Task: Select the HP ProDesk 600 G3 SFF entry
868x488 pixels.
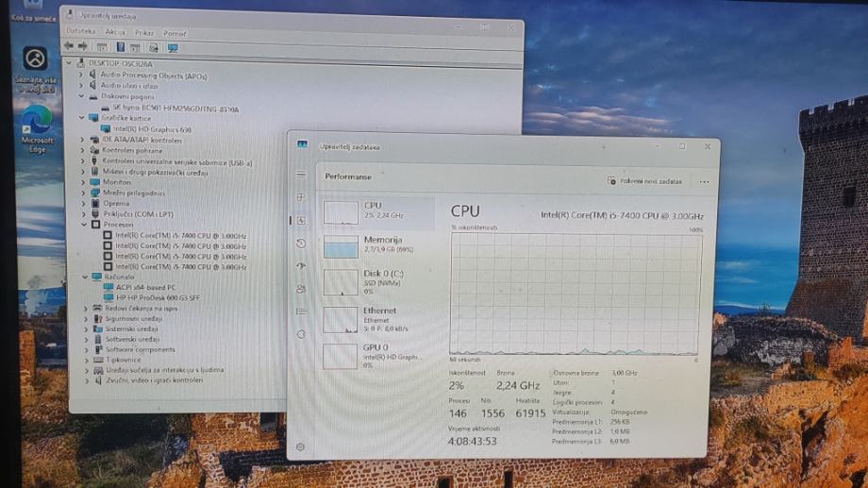Action: [x=158, y=297]
